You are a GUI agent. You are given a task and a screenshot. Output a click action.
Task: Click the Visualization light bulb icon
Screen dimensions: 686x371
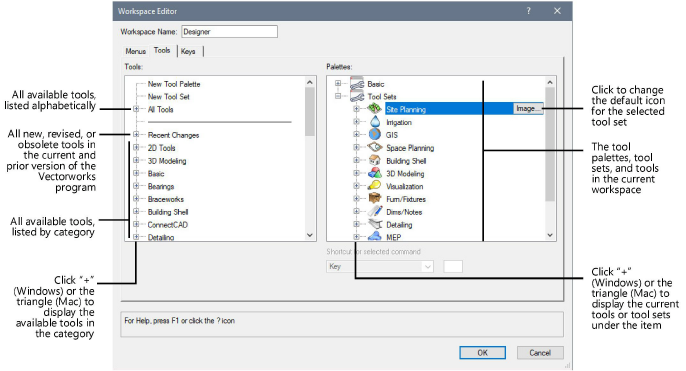[x=374, y=186]
